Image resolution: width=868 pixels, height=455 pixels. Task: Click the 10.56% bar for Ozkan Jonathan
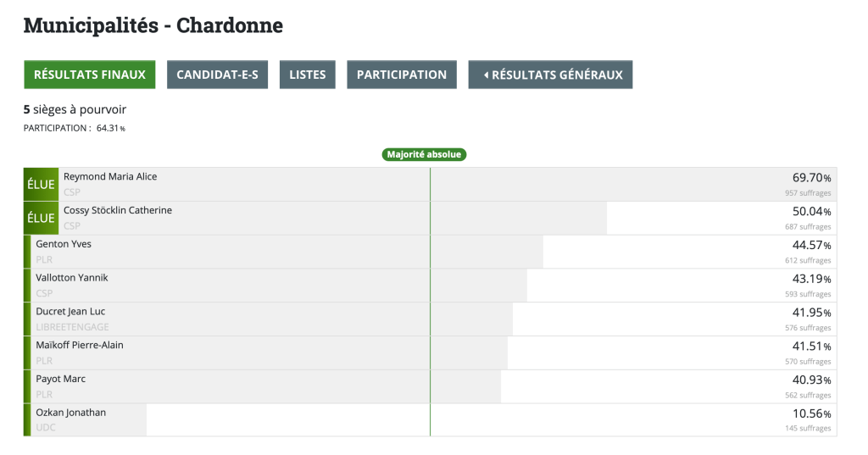89,420
